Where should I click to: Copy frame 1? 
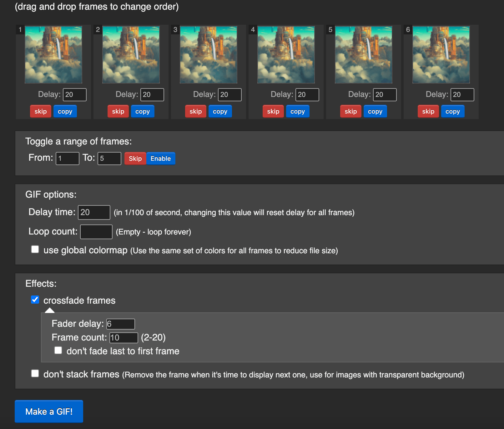pyautogui.click(x=65, y=111)
